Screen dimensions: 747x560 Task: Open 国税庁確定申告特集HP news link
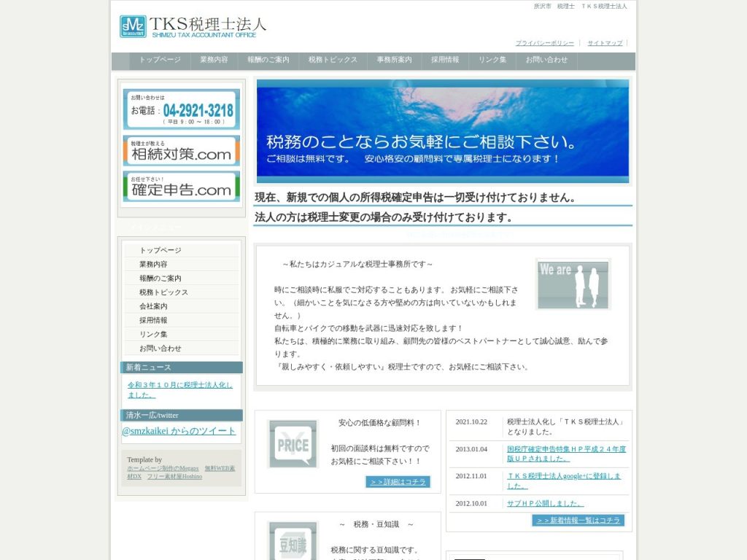[566, 454]
